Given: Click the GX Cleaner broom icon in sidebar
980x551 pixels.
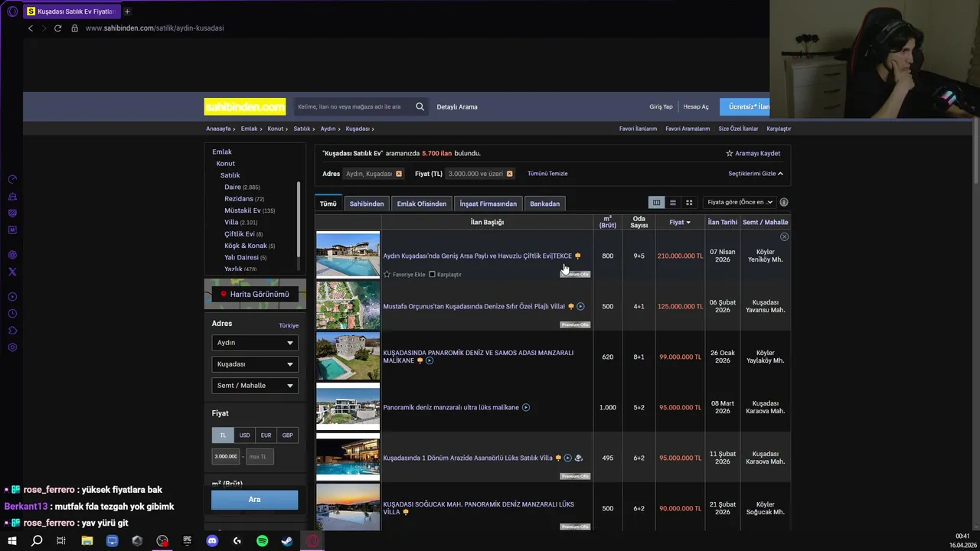Looking at the screenshot, I should click(12, 196).
